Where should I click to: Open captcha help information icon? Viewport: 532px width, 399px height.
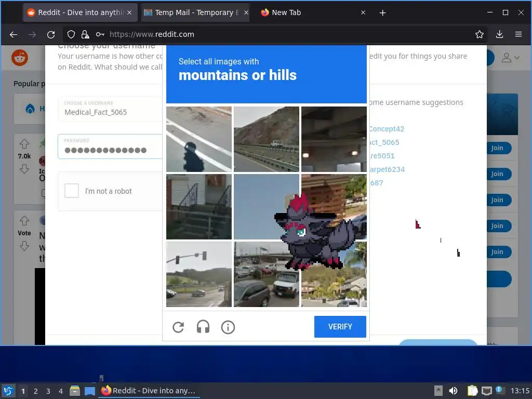point(228,327)
